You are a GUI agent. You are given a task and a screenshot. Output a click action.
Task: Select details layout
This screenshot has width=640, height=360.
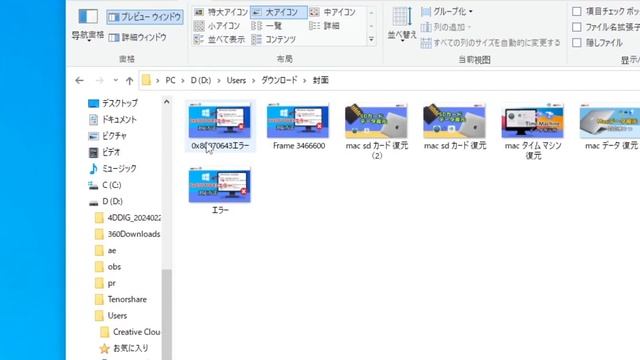[324, 26]
